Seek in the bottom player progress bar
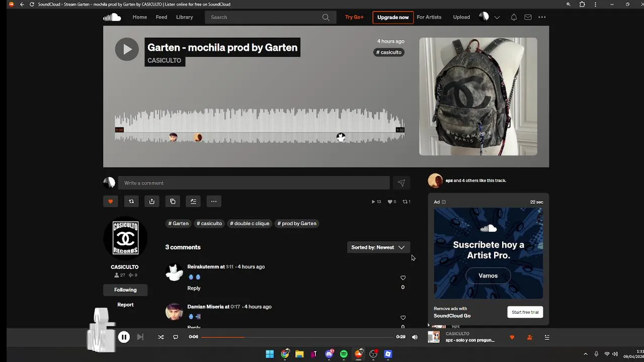 tap(297, 337)
